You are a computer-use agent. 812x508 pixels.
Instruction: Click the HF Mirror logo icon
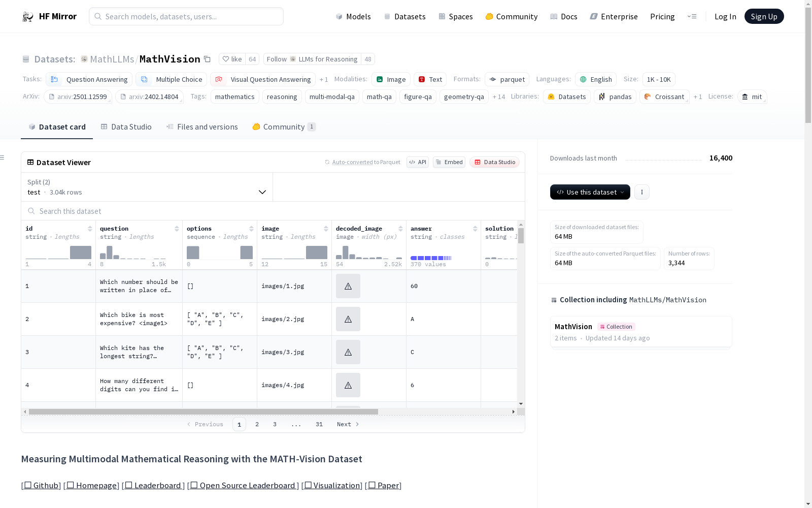tap(28, 16)
